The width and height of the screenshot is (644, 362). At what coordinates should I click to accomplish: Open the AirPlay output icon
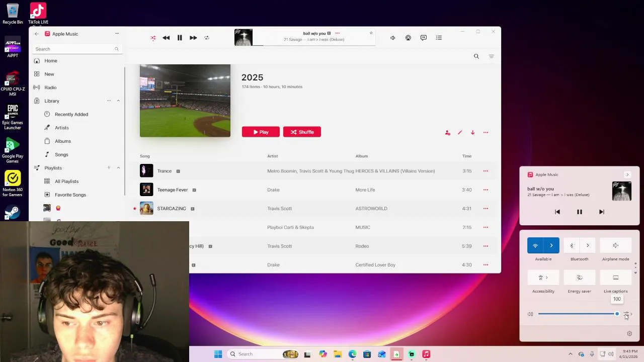pos(408,38)
